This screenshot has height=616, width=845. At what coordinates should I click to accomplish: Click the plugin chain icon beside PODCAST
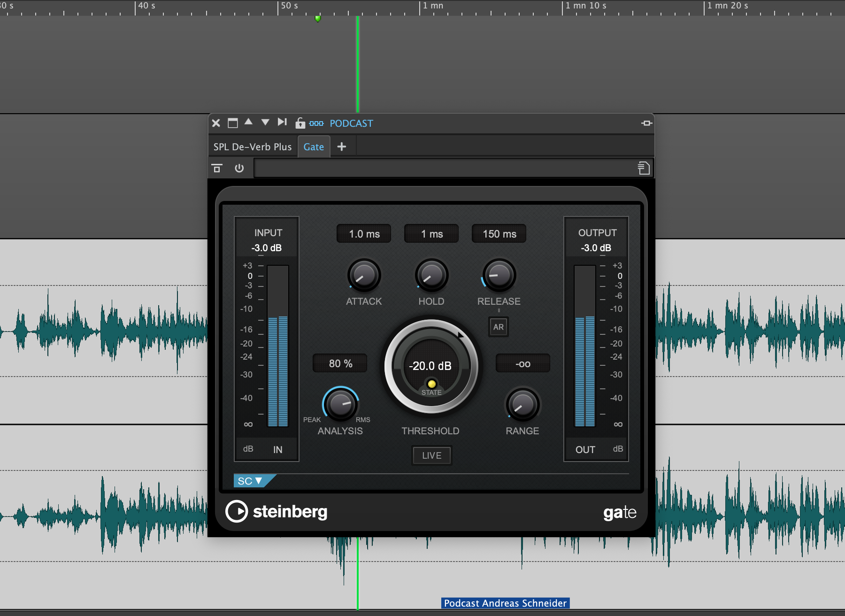(316, 123)
